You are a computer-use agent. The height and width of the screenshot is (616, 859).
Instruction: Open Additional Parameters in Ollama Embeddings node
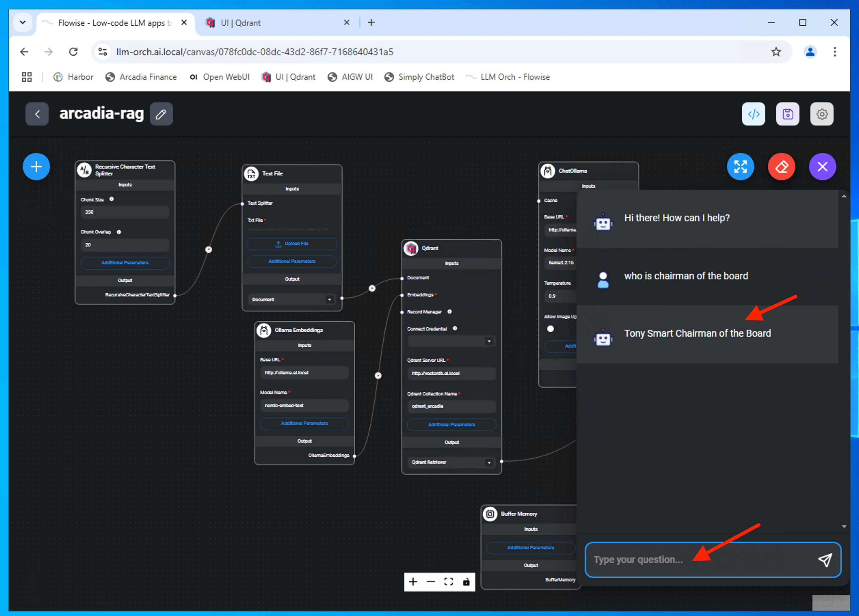click(304, 423)
